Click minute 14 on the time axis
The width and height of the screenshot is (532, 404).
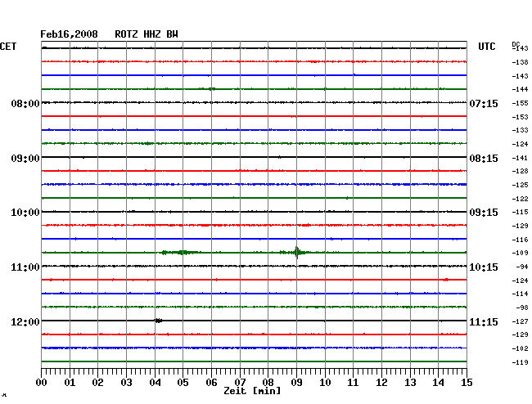(x=438, y=382)
